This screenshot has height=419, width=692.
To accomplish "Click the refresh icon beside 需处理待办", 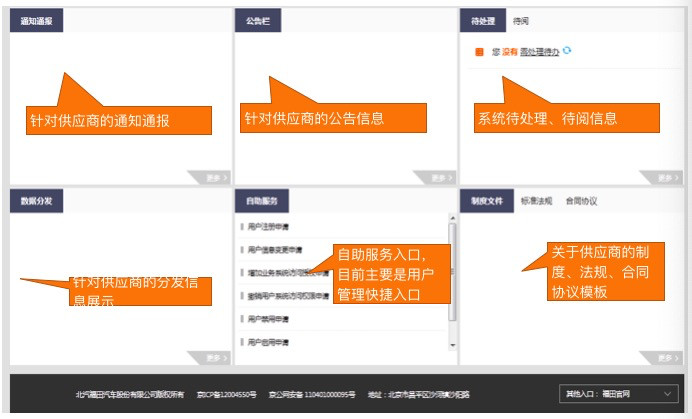I will click(x=568, y=50).
